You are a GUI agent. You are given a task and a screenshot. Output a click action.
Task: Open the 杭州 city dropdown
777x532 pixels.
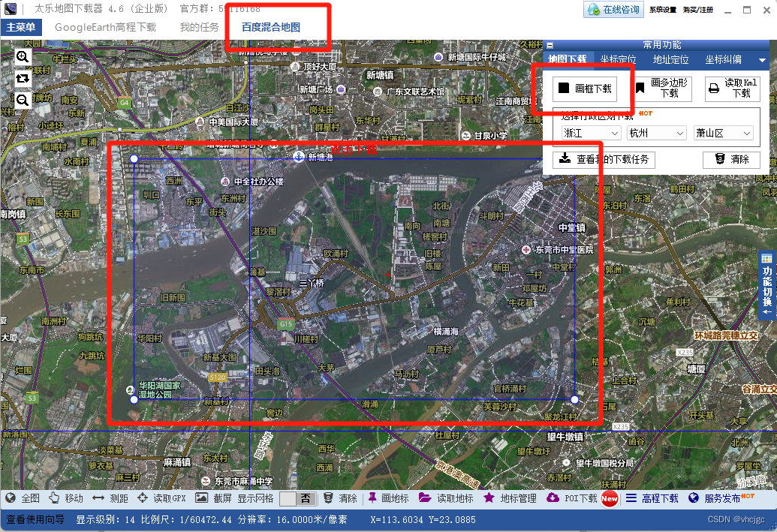pyautogui.click(x=657, y=132)
